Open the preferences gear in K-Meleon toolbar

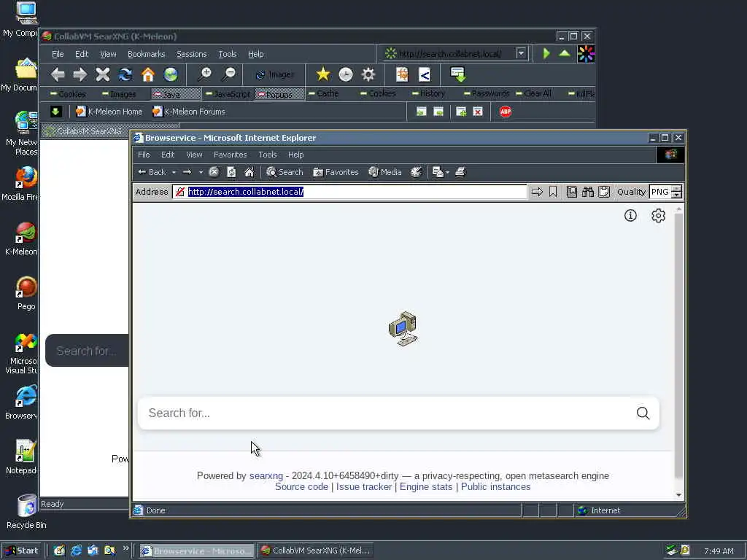(368, 74)
